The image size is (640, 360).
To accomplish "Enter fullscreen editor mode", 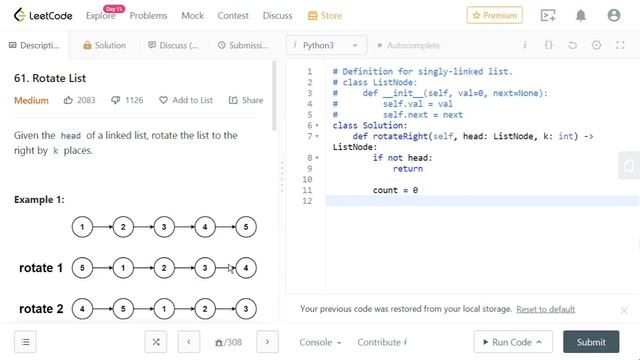I will coord(620,45).
